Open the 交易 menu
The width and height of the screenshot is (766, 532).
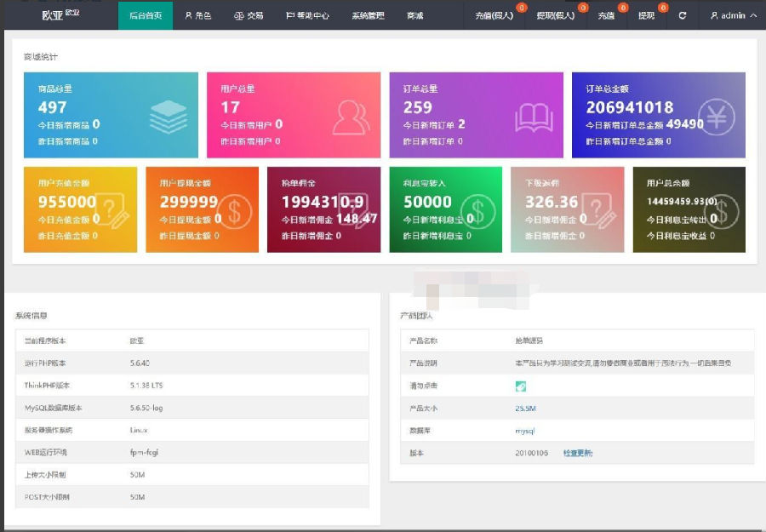pyautogui.click(x=249, y=15)
